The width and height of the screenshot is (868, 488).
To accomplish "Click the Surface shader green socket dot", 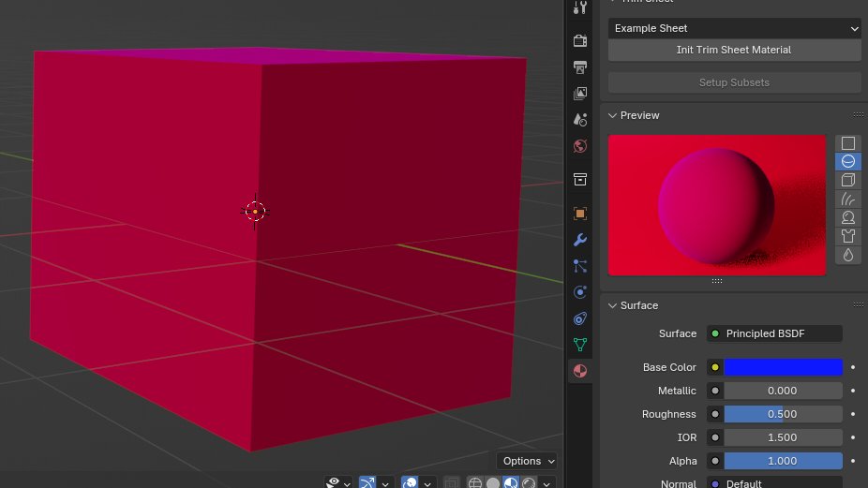I will 714,333.
